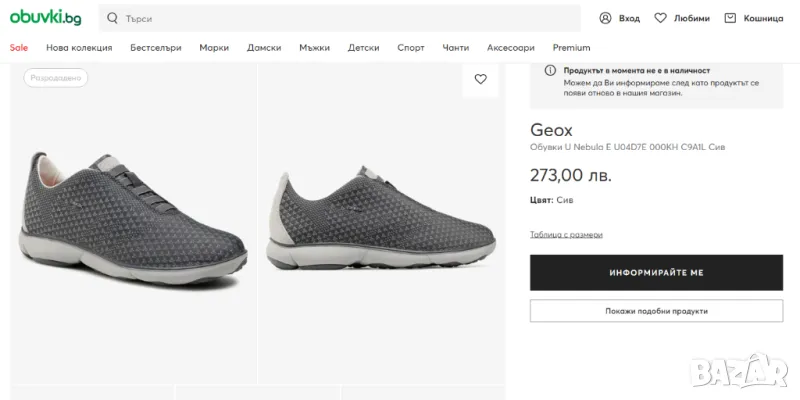Open the account login user icon
This screenshot has height=400, width=800.
(605, 18)
